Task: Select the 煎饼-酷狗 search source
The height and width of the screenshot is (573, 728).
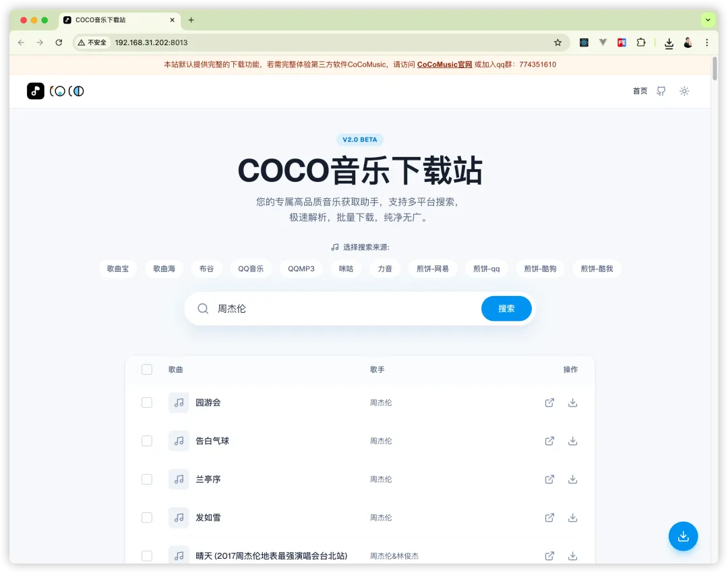Action: [540, 269]
